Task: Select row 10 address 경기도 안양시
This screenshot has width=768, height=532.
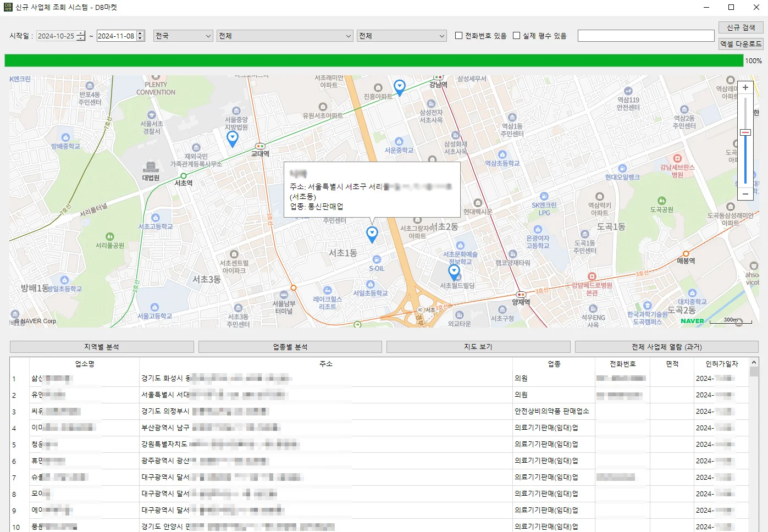Action: click(x=326, y=527)
